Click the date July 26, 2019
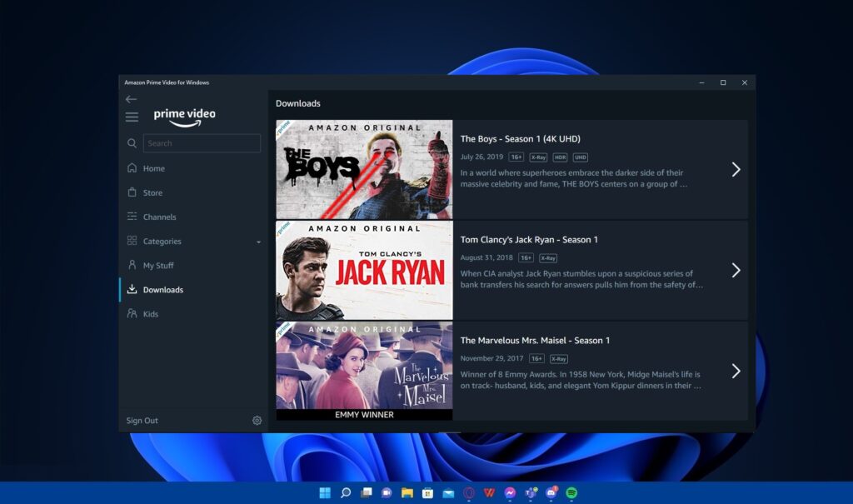The width and height of the screenshot is (853, 504). [481, 157]
